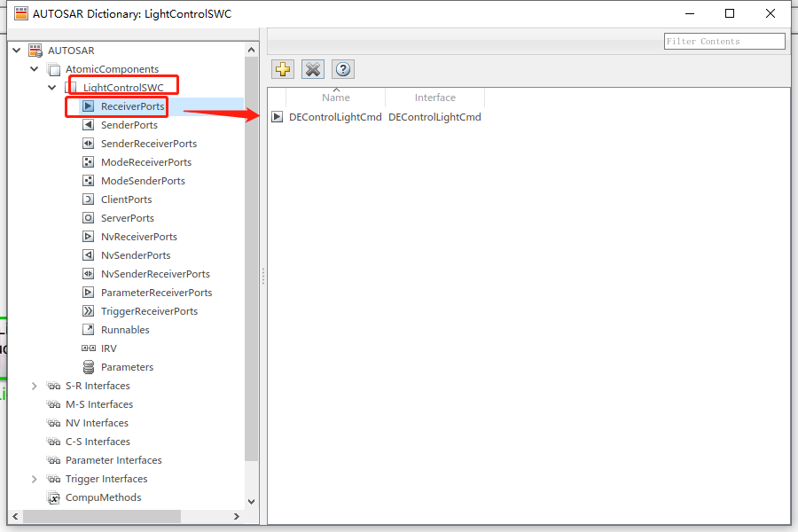The width and height of the screenshot is (798, 532).
Task: Click the tree scrollbar down arrow
Action: click(252, 502)
